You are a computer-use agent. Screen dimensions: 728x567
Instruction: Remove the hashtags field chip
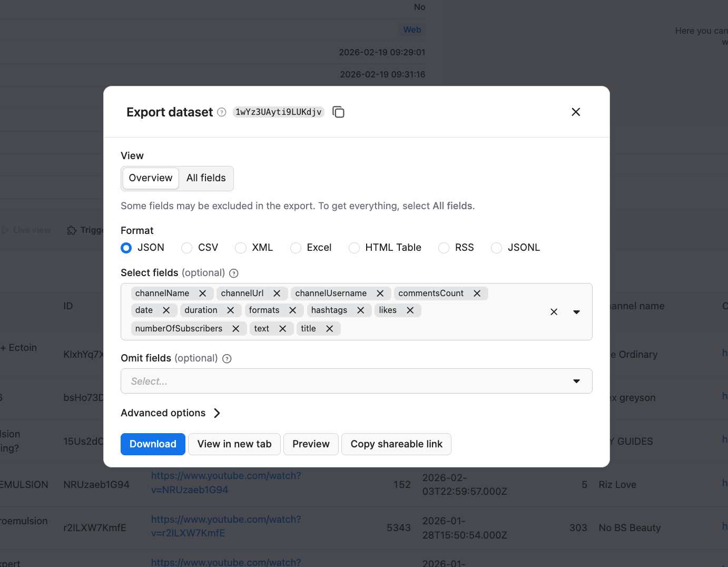click(x=361, y=310)
